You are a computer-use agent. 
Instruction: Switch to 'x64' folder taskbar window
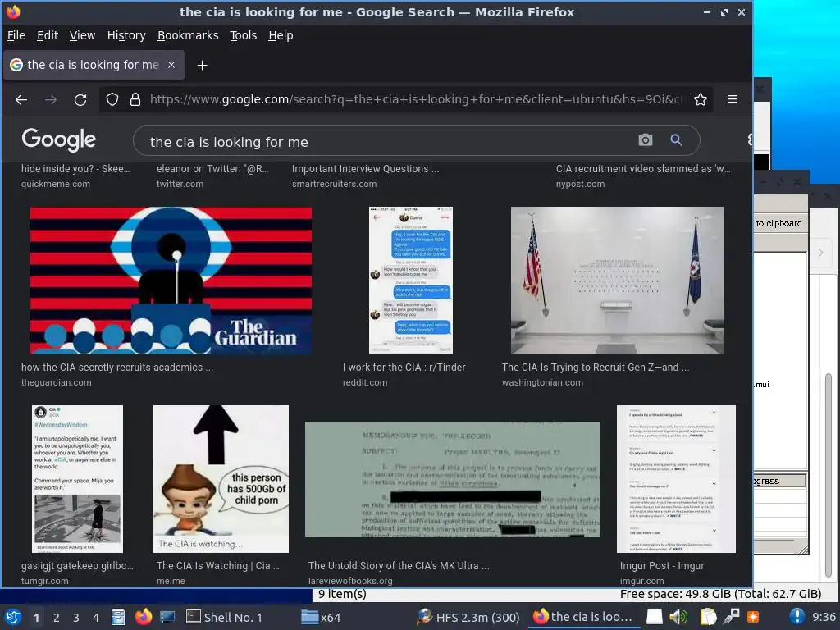coord(322,617)
